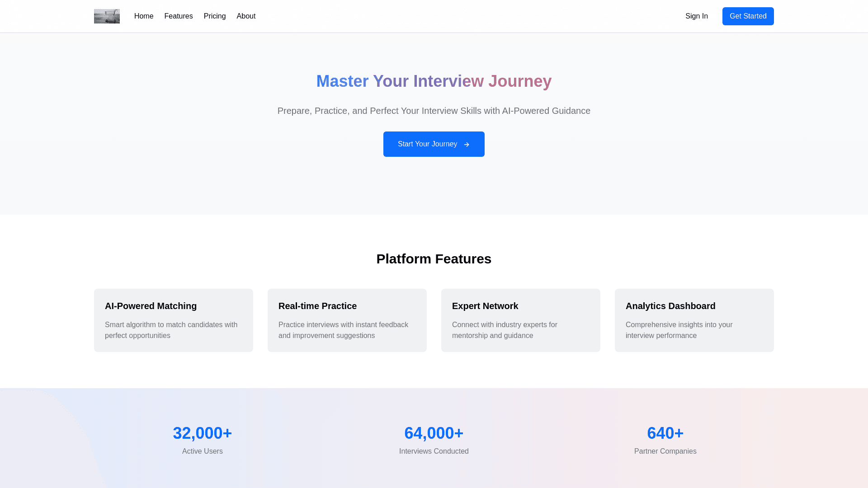Navigate to the About page link
The image size is (868, 488).
(x=246, y=16)
